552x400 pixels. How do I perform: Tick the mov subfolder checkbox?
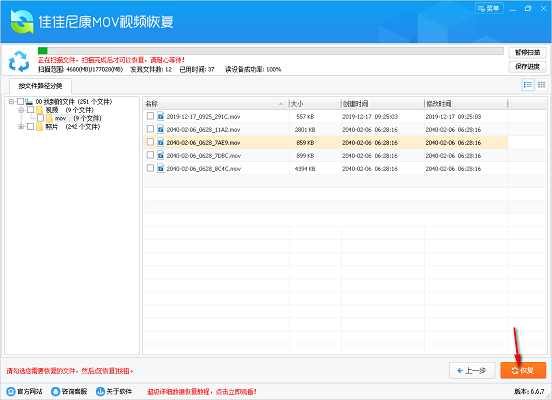pos(40,118)
